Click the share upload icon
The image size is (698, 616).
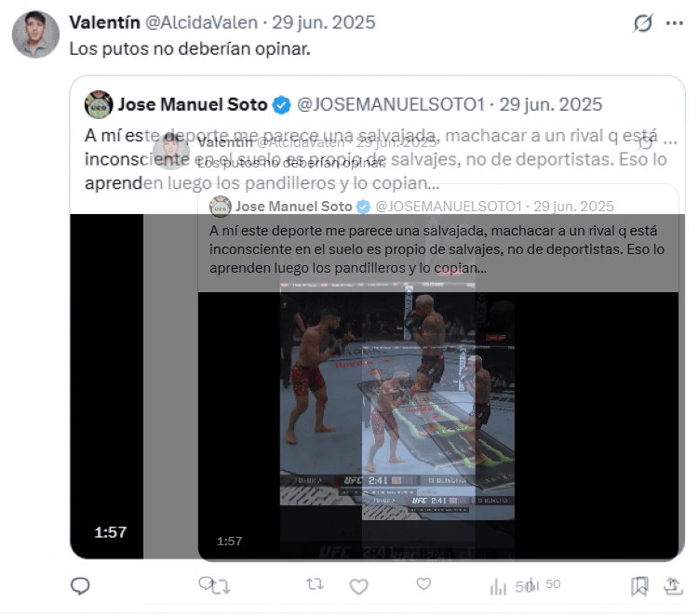coord(673,586)
